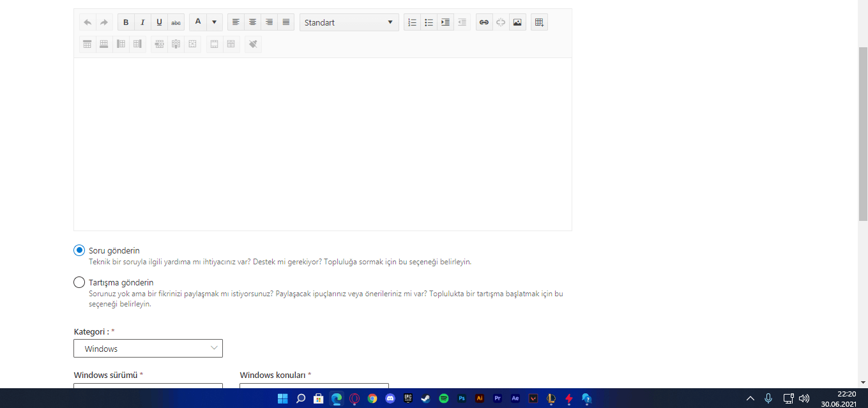The height and width of the screenshot is (408, 868).
Task: Open League of Legends from taskbar
Action: pos(551,398)
